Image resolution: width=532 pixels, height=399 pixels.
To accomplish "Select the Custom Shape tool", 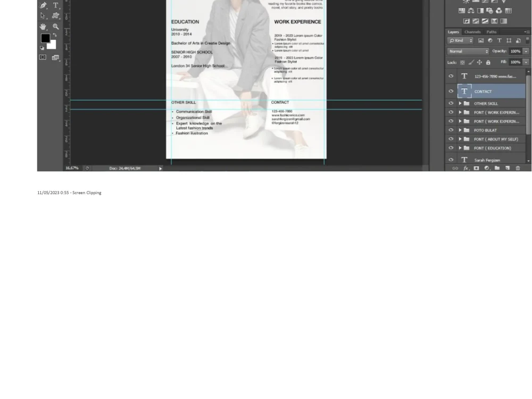I will pos(56,15).
